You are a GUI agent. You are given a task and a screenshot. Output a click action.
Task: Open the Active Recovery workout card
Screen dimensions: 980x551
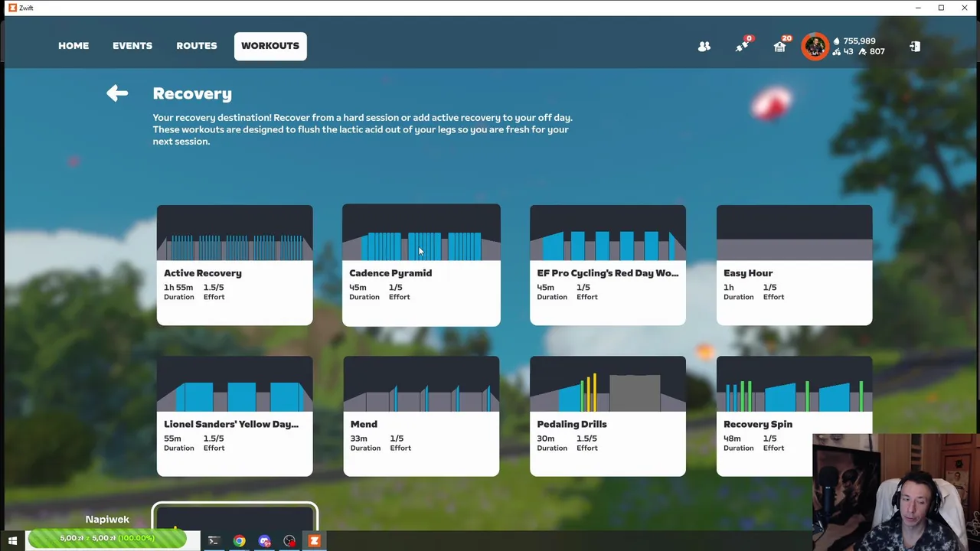tap(234, 265)
